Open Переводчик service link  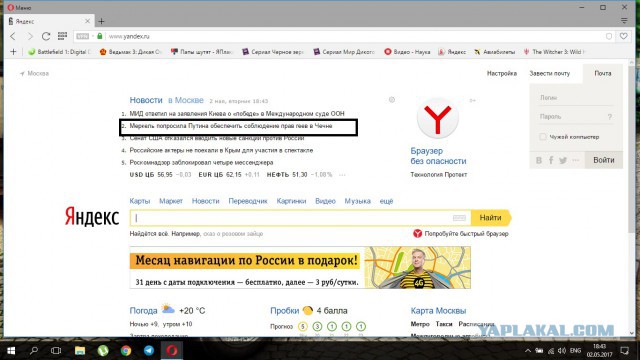248,201
